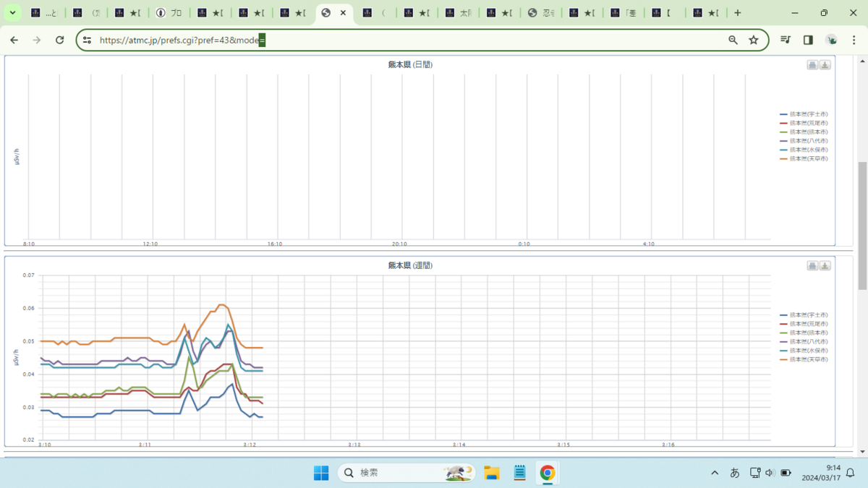Click the print icon on the daily chart
Image resolution: width=868 pixels, height=488 pixels.
(812, 65)
